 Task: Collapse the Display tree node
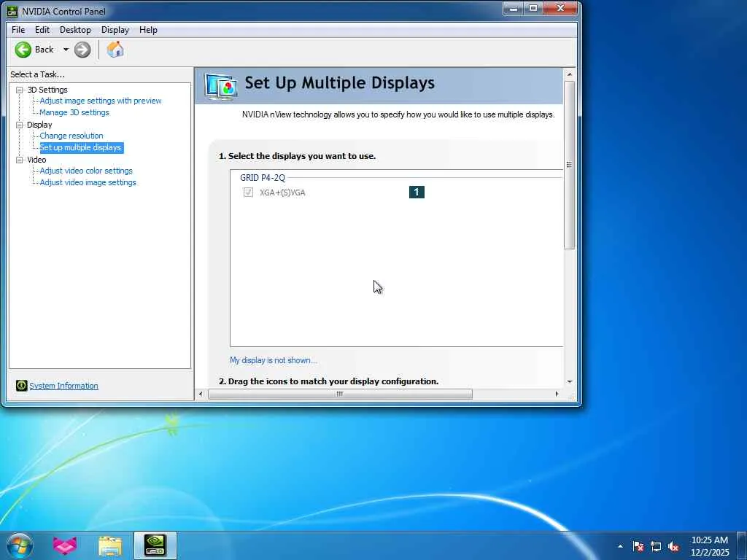pos(20,125)
